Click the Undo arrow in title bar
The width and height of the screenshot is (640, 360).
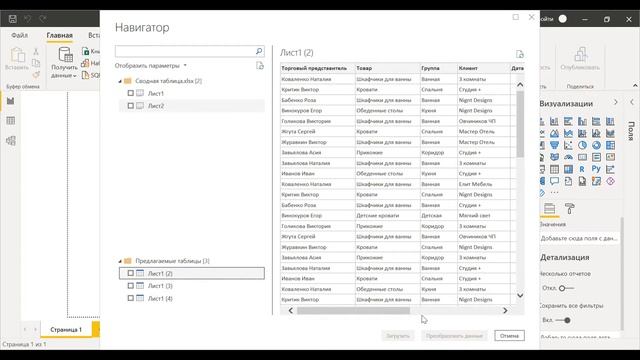pos(27,19)
